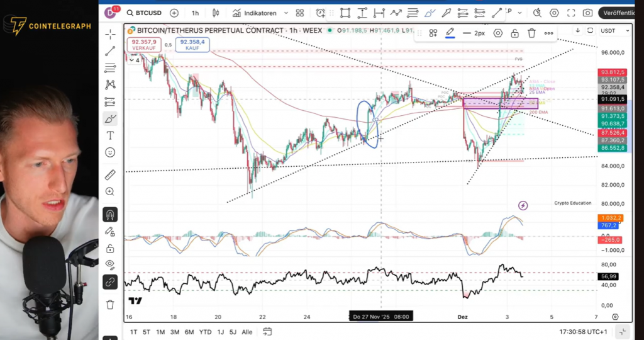Screen dimensions: 644x340
Task: Switch to the YTD time range
Action: [x=205, y=332]
